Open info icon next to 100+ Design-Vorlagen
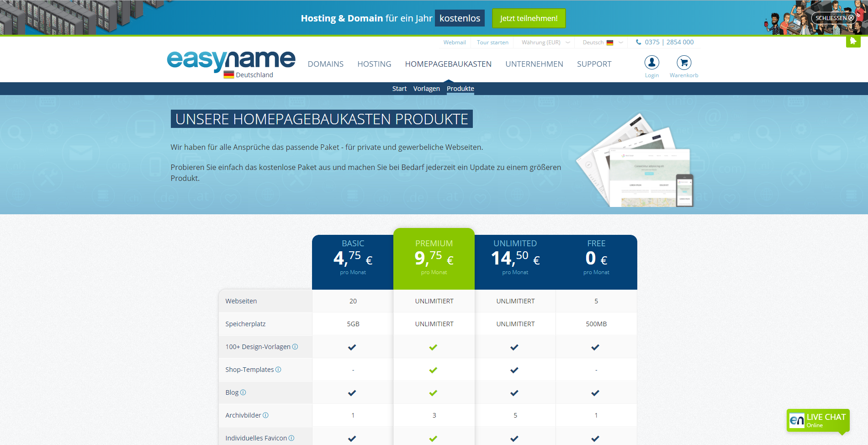The image size is (868, 445). (x=295, y=347)
